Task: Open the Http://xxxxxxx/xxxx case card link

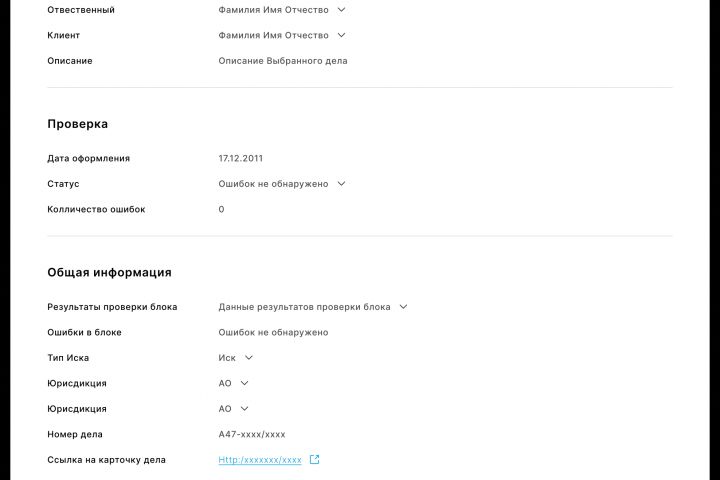Action: tap(260, 460)
